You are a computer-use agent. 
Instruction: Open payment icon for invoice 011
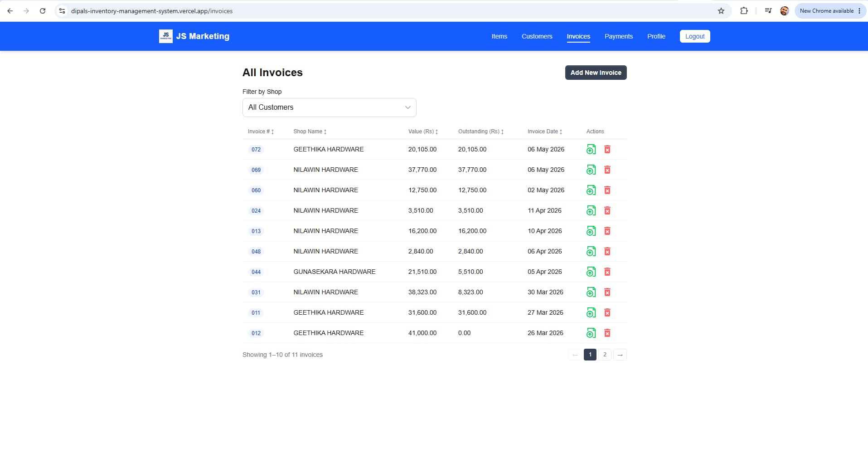(591, 312)
